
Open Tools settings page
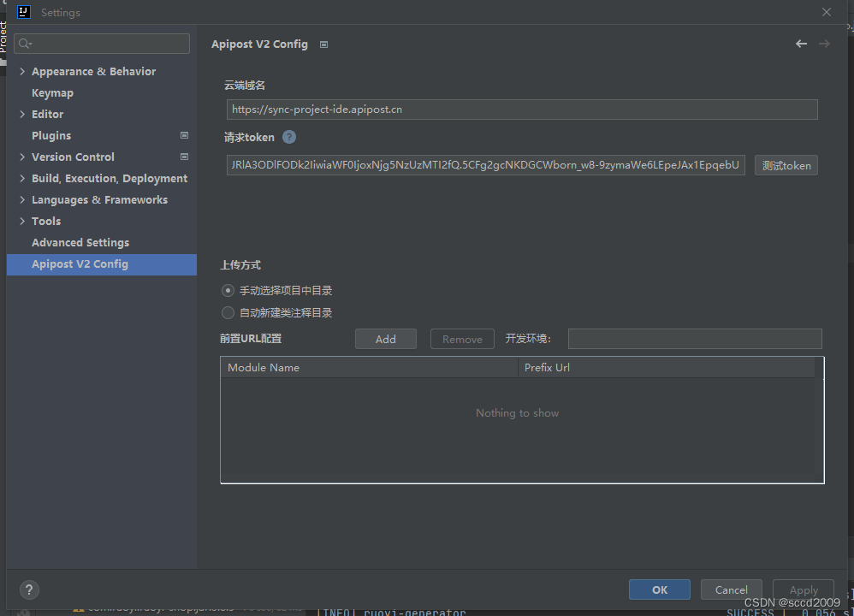point(46,221)
